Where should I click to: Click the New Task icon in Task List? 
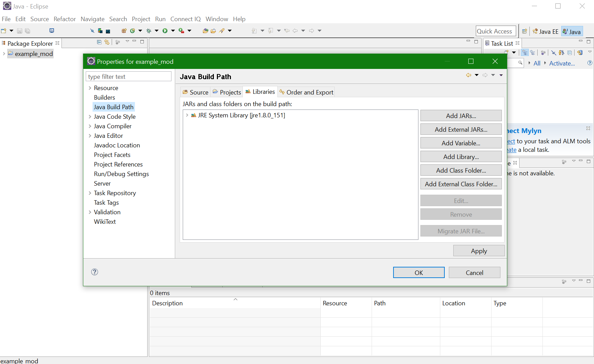click(507, 52)
